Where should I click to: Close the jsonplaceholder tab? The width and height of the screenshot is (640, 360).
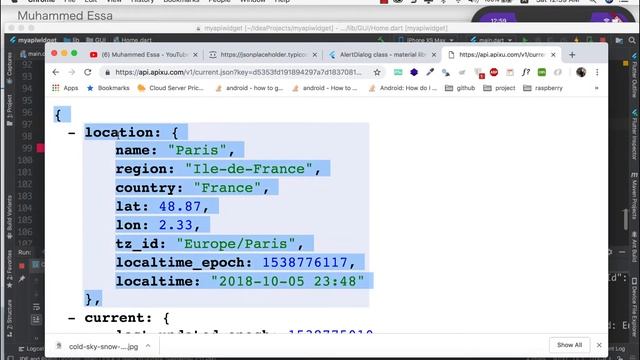click(314, 54)
